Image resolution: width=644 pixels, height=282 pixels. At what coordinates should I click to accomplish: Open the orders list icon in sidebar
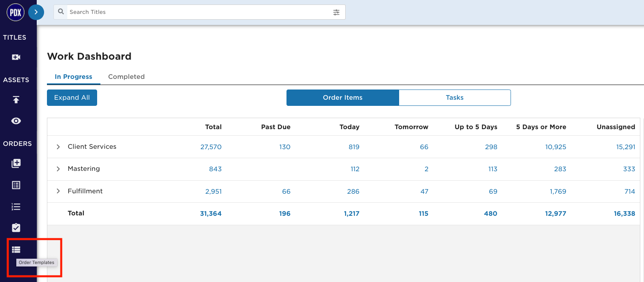click(16, 185)
